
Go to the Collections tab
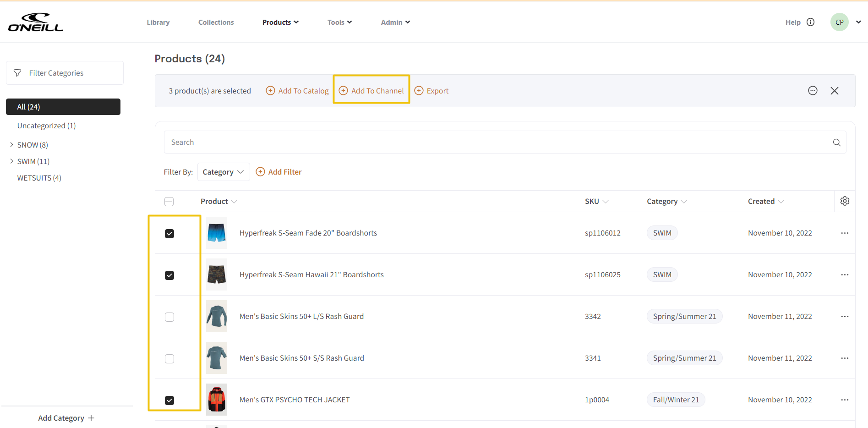(216, 22)
